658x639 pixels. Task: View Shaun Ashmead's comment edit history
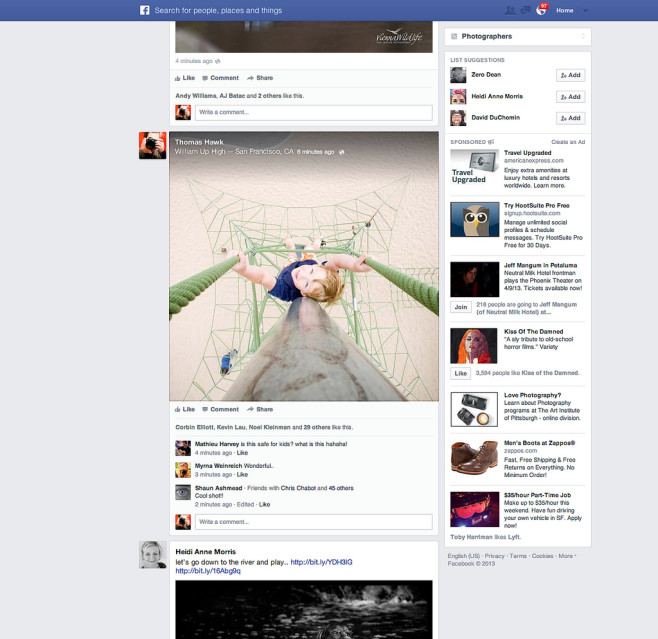245,504
